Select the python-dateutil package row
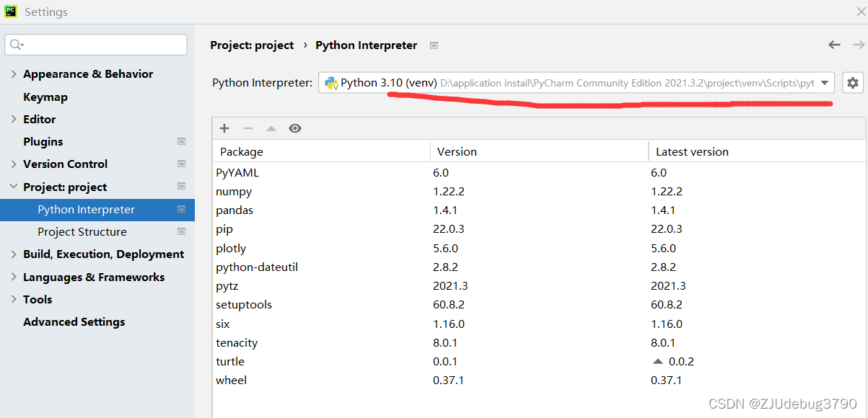Image resolution: width=868 pixels, height=418 pixels. coord(540,267)
